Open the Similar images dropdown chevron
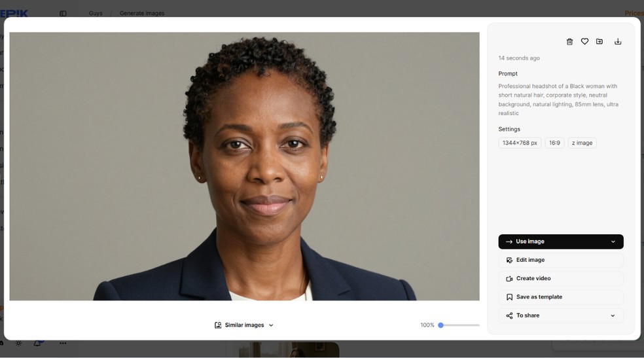644x358 pixels. [271, 325]
